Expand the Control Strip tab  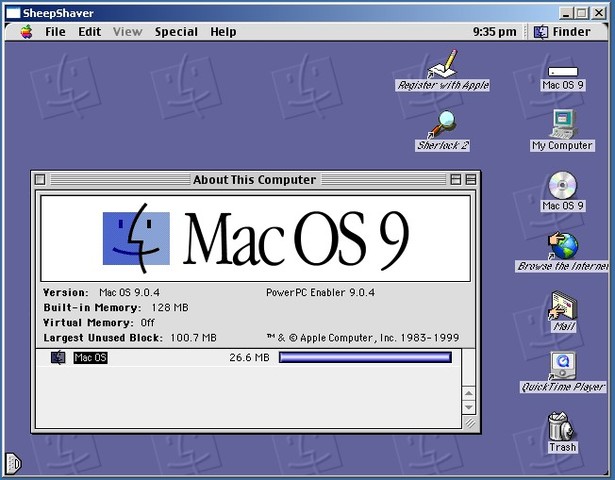[x=13, y=464]
